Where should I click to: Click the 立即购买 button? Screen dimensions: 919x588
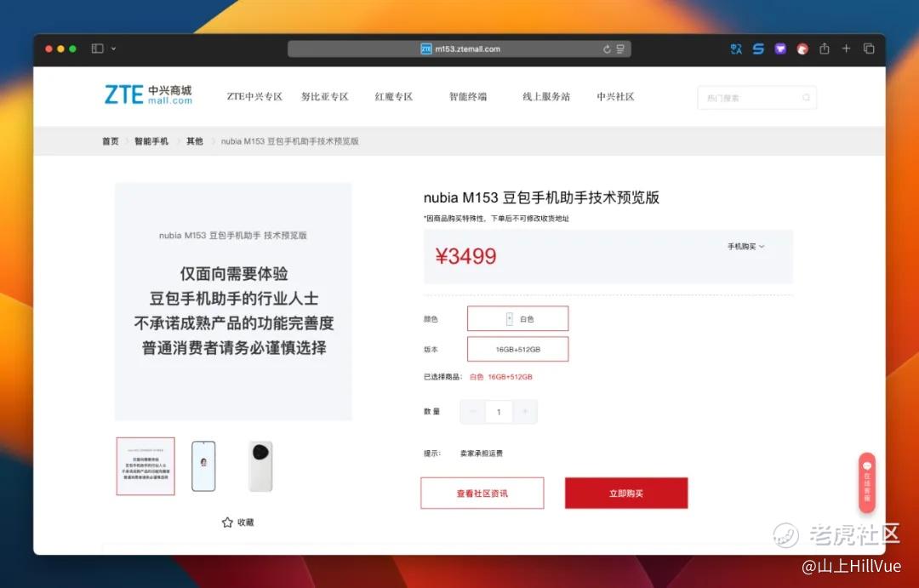[x=626, y=493]
